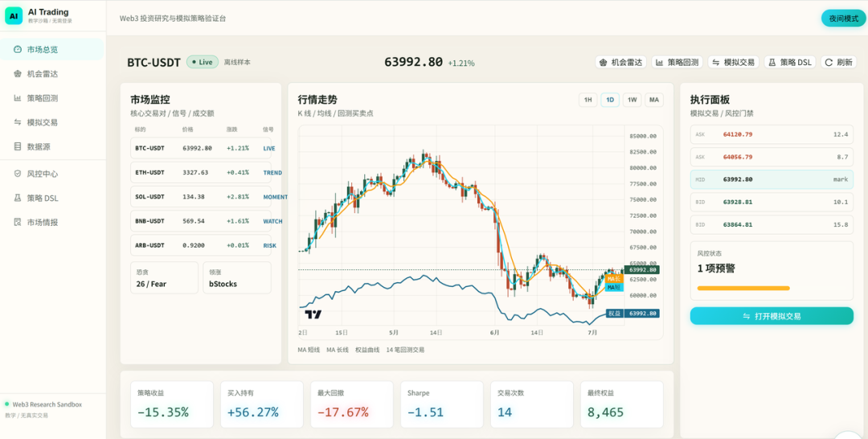Click the BID 63864.81 order row
This screenshot has width=868, height=439.
772,225
